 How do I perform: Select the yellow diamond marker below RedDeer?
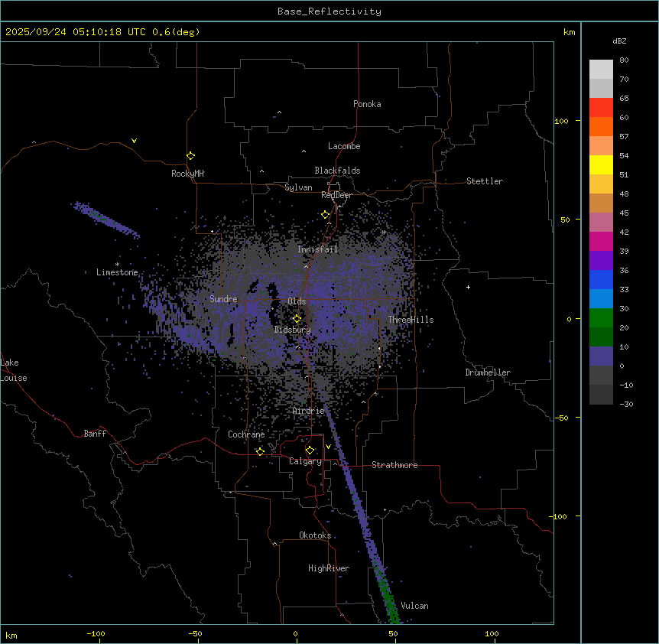[325, 215]
